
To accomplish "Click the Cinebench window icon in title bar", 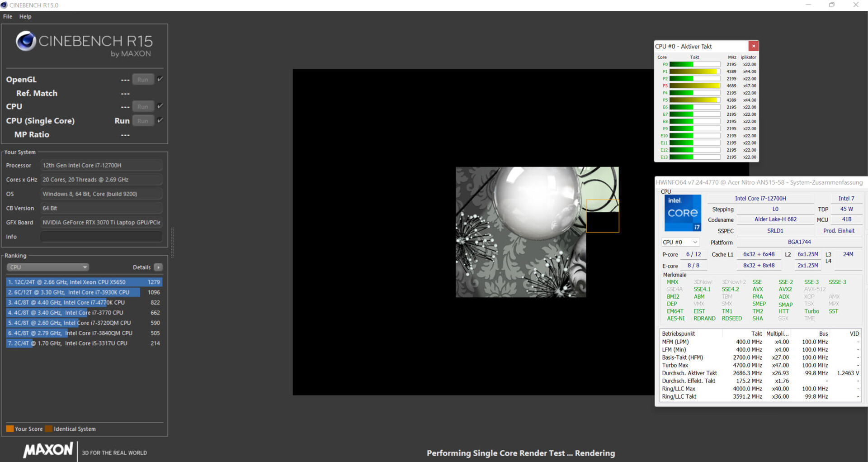I will pyautogui.click(x=5, y=5).
